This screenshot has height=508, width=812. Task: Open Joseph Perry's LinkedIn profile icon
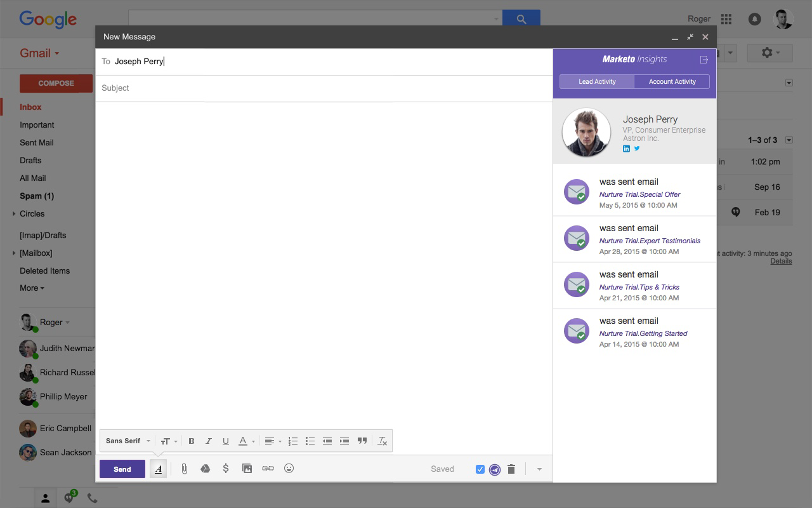[x=626, y=149]
